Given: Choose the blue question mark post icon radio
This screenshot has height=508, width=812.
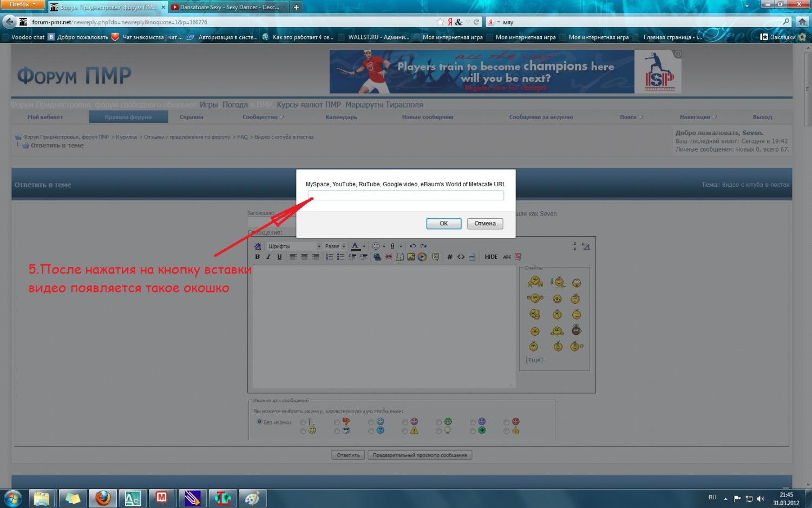Looking at the screenshot, I should click(x=371, y=431).
